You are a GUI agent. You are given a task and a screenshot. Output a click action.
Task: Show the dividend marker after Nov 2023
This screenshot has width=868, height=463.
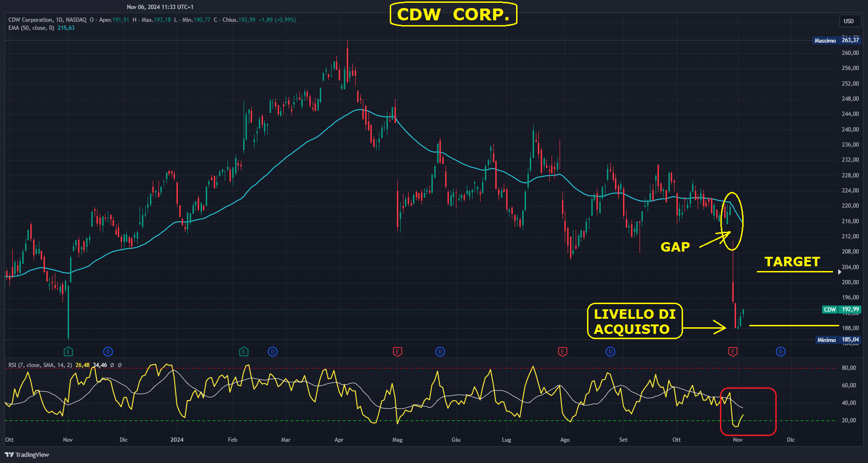pos(108,351)
